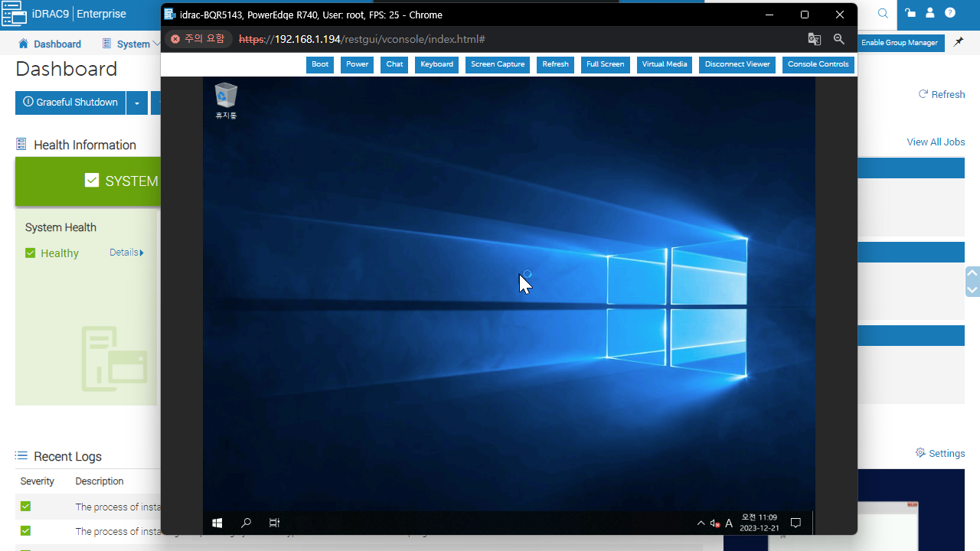980x551 pixels.
Task: Open the remote Action Center notifications icon
Action: pos(795,523)
